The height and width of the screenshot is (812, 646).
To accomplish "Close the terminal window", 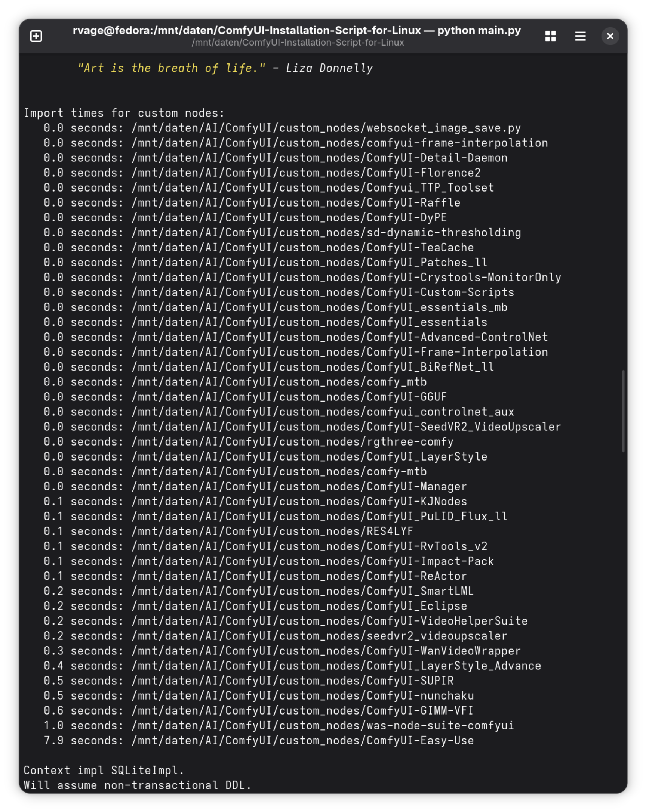I will pyautogui.click(x=610, y=36).
